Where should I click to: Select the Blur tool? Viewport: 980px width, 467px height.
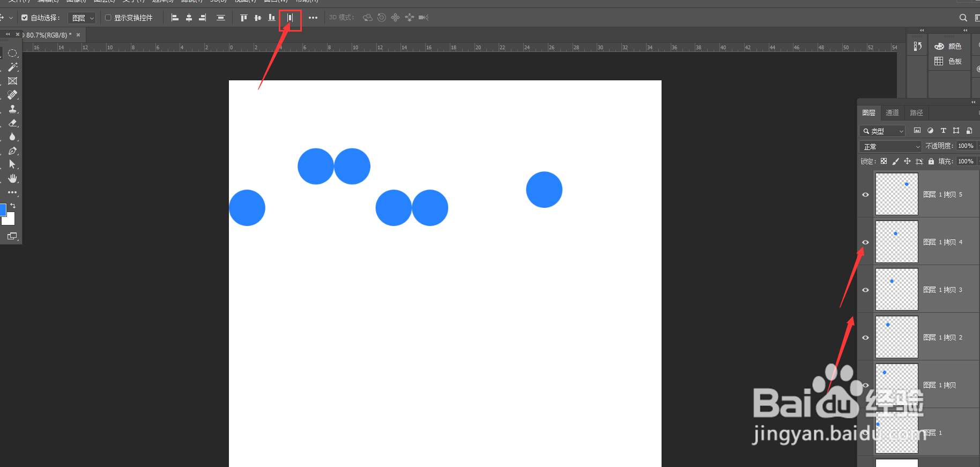pyautogui.click(x=12, y=137)
